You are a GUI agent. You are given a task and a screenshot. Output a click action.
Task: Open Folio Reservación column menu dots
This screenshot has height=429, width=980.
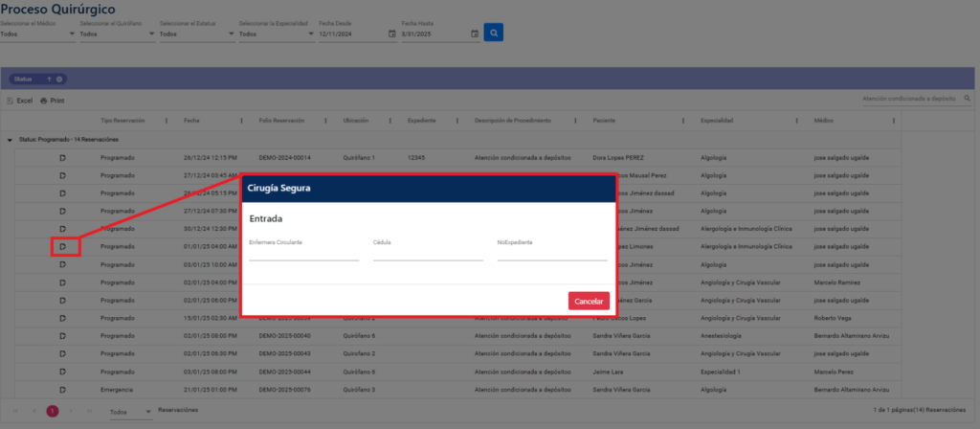pyautogui.click(x=325, y=121)
